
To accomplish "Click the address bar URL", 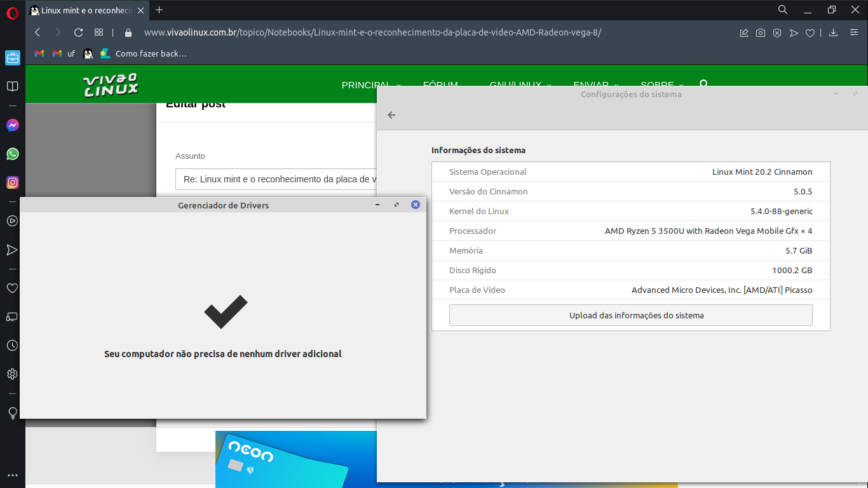I will (x=372, y=32).
